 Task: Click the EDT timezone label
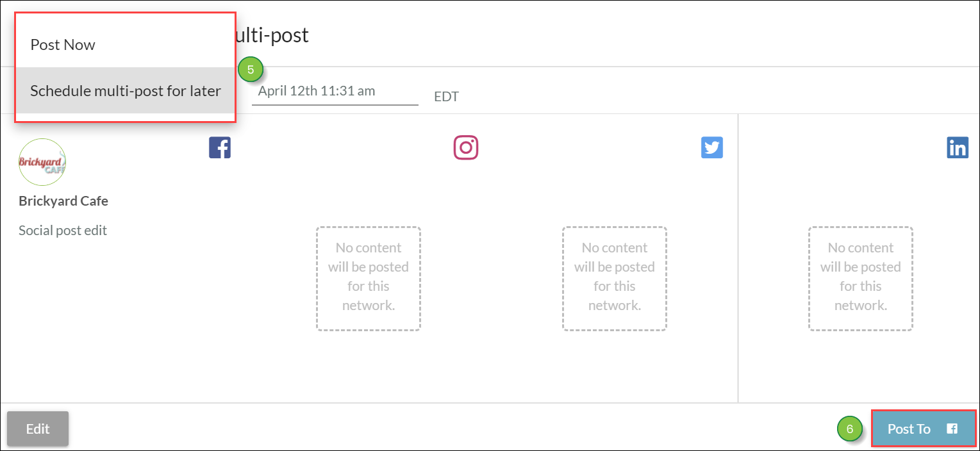click(447, 97)
